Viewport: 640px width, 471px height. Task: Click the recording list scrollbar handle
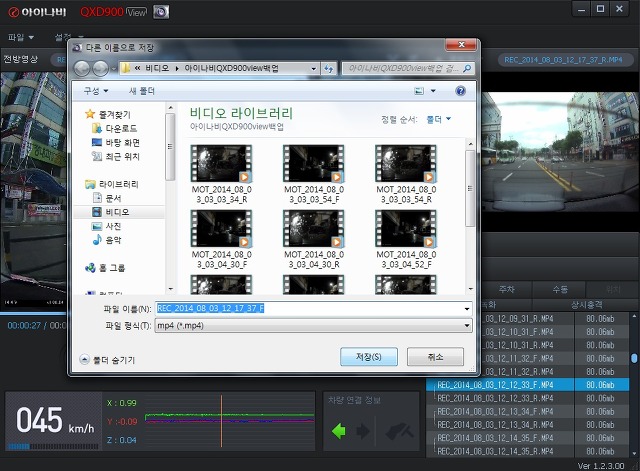click(634, 358)
